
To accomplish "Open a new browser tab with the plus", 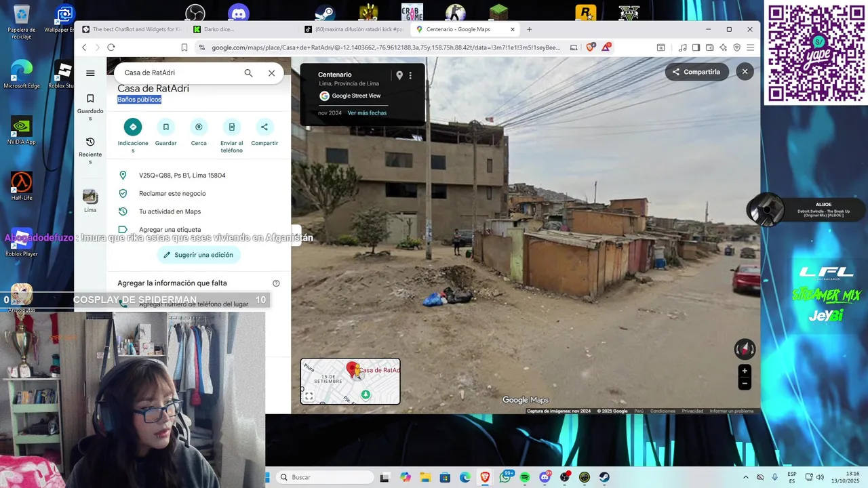I will pyautogui.click(x=530, y=29).
